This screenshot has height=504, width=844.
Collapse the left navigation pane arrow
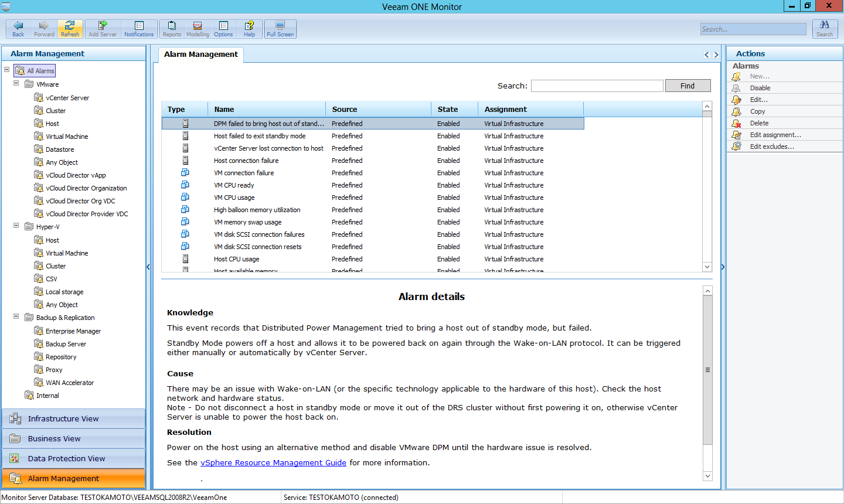pos(148,267)
